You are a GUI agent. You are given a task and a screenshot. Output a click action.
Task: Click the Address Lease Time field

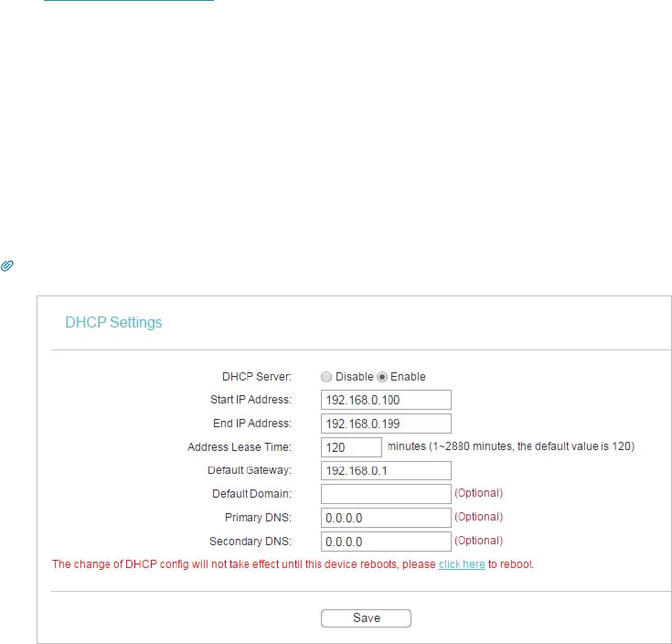click(351, 447)
